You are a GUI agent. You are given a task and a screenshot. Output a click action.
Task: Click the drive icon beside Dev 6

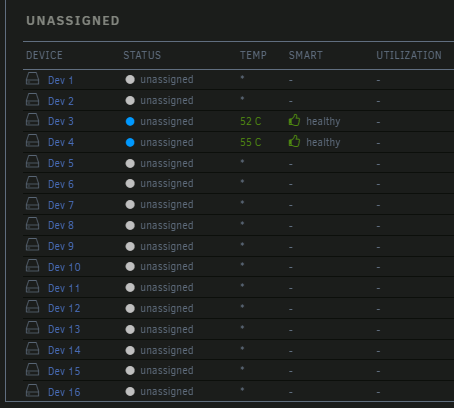pyautogui.click(x=33, y=183)
